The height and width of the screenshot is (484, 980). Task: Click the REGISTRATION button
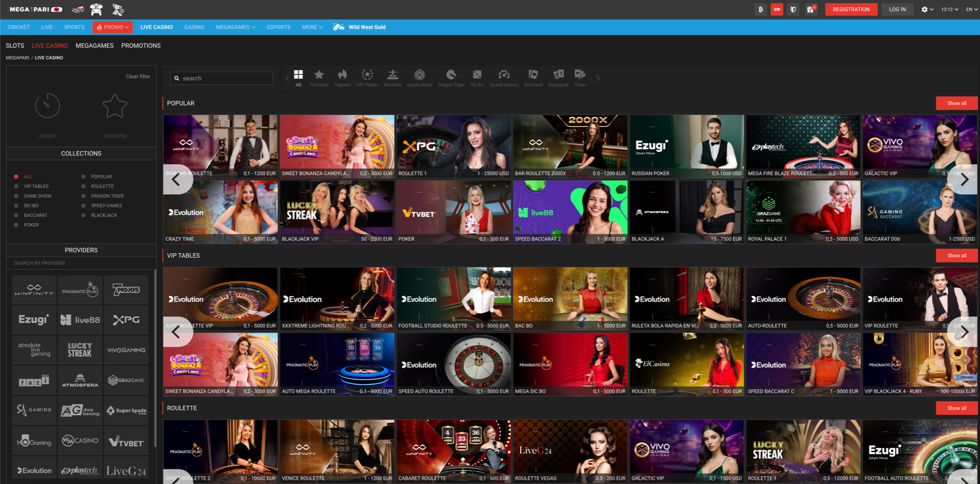coord(851,9)
